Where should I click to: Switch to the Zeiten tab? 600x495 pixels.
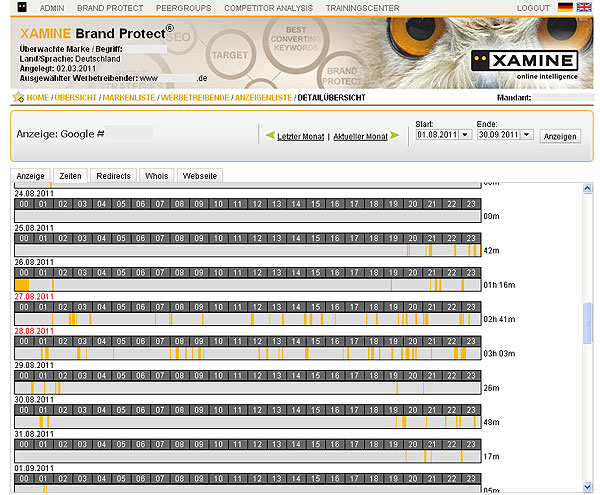(x=70, y=176)
